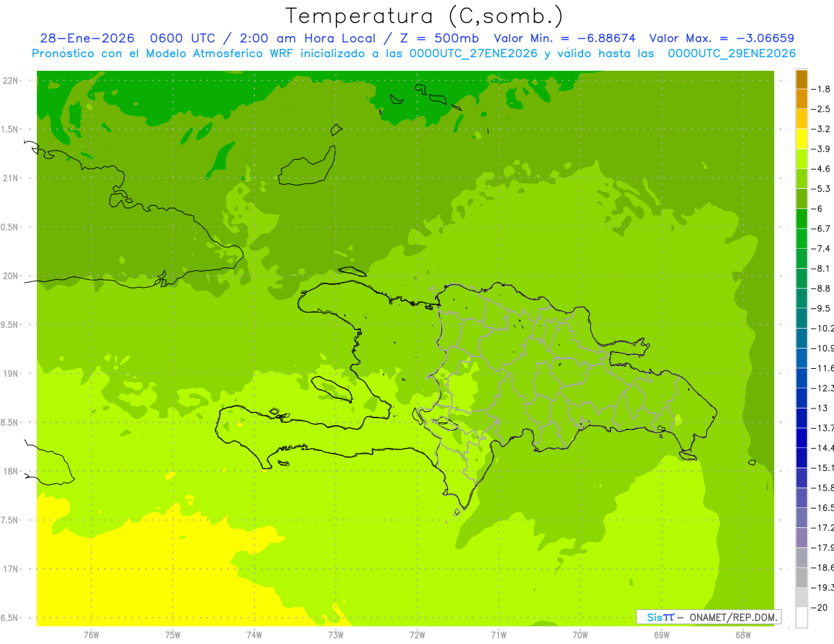The height and width of the screenshot is (644, 834).
Task: Pick the gray swatch between -18.6 and -19.3
Action: 801,577
